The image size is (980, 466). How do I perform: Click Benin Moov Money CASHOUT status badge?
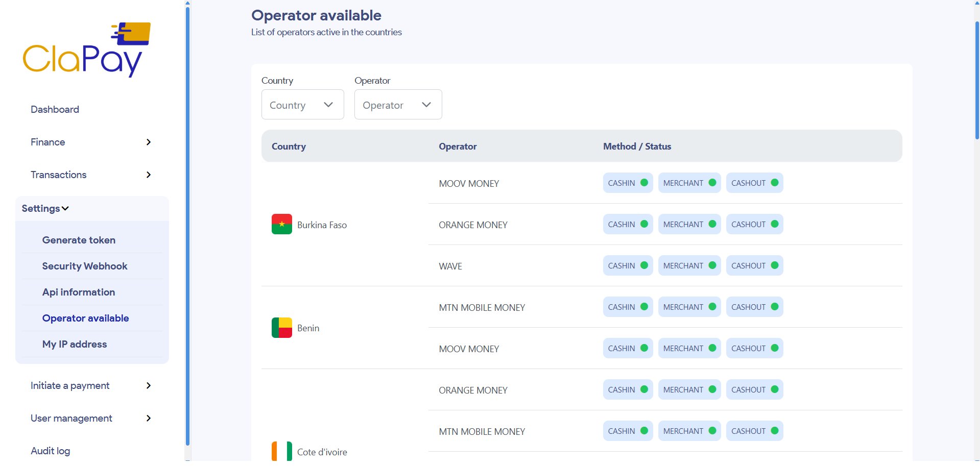click(754, 349)
